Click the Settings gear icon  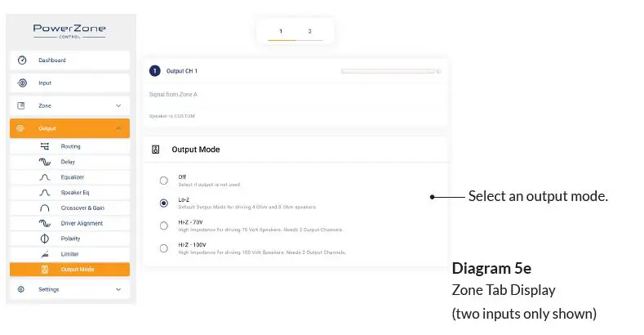tap(21, 289)
